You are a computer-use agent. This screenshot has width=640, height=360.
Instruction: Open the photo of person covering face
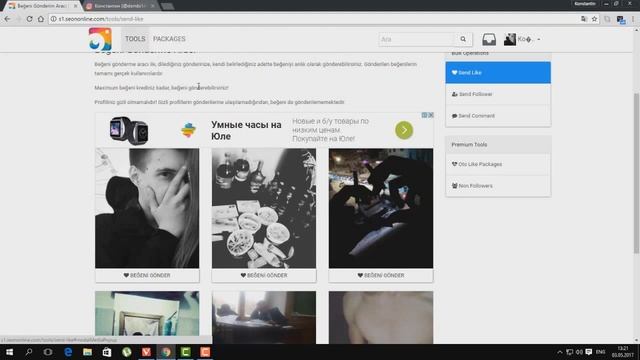click(x=147, y=208)
